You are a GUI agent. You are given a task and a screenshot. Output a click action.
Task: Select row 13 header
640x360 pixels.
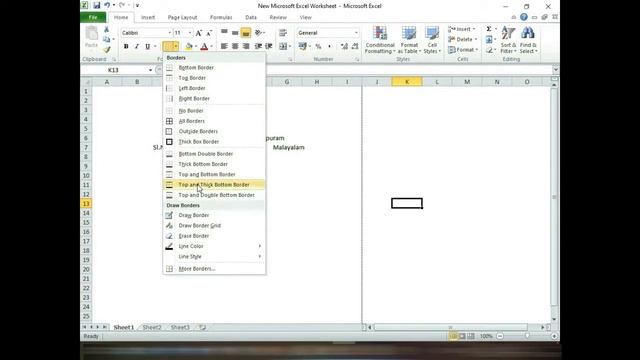tap(86, 204)
